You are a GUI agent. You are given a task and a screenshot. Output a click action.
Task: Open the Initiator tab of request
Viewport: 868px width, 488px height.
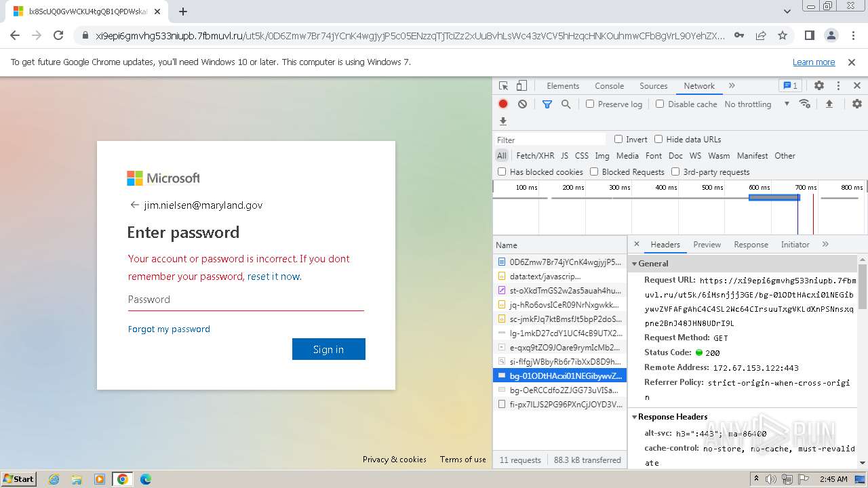pos(795,244)
